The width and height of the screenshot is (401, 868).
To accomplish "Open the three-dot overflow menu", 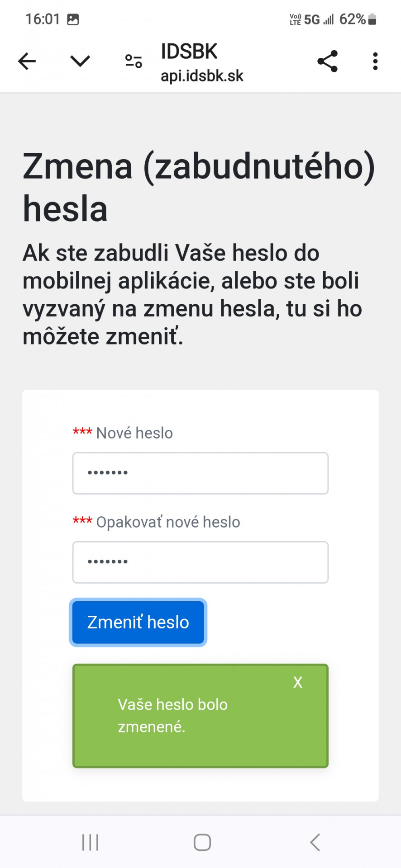I will click(375, 61).
